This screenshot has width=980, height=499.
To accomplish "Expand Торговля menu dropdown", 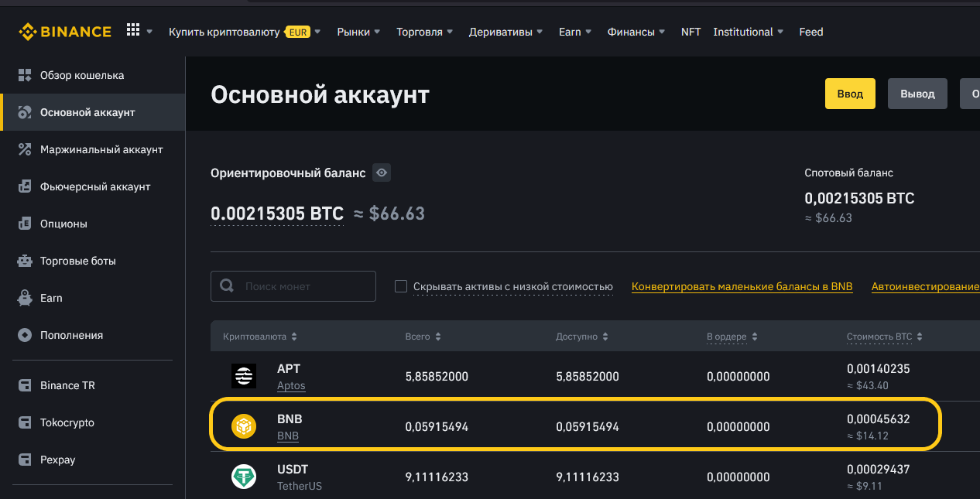I will pos(450,32).
